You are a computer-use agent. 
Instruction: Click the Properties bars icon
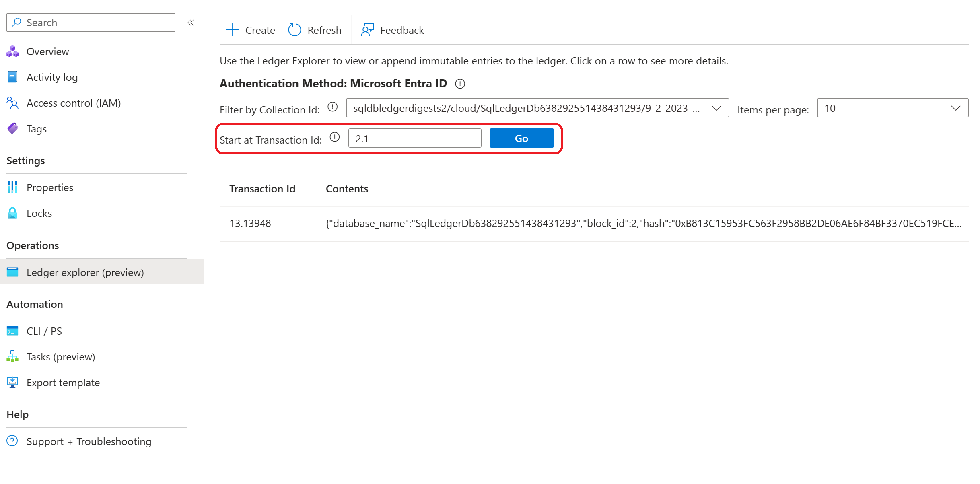(12, 187)
